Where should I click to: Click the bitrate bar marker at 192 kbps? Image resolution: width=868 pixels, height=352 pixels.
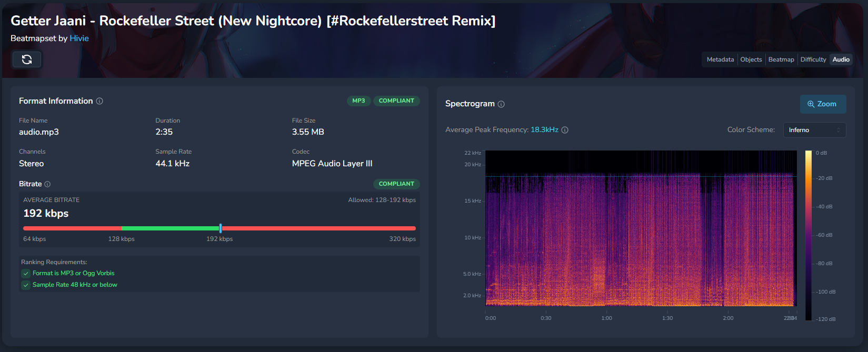click(221, 228)
